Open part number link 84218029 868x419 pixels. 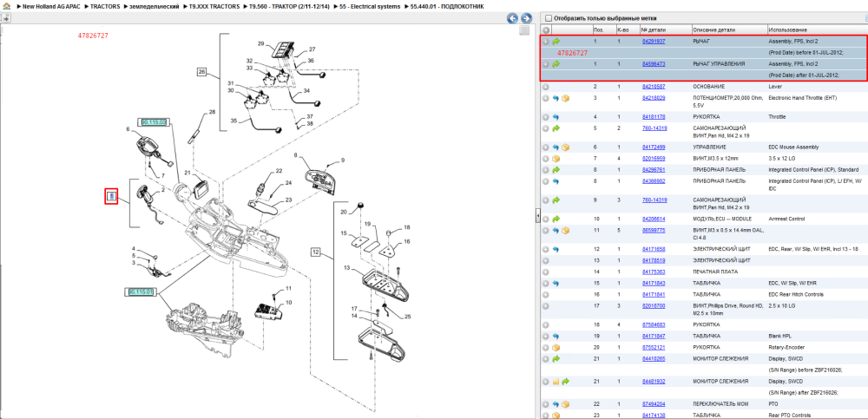tap(654, 98)
